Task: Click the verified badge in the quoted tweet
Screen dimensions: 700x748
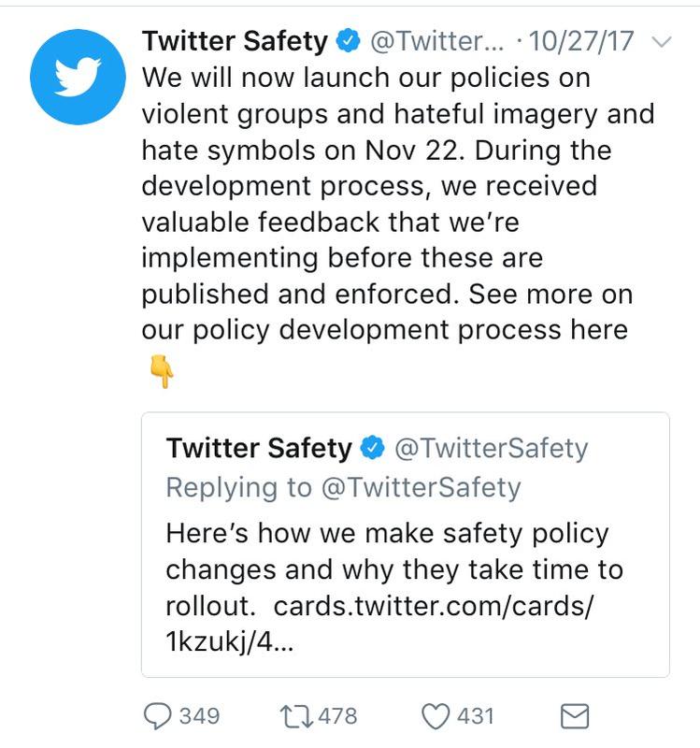Action: click(x=372, y=449)
